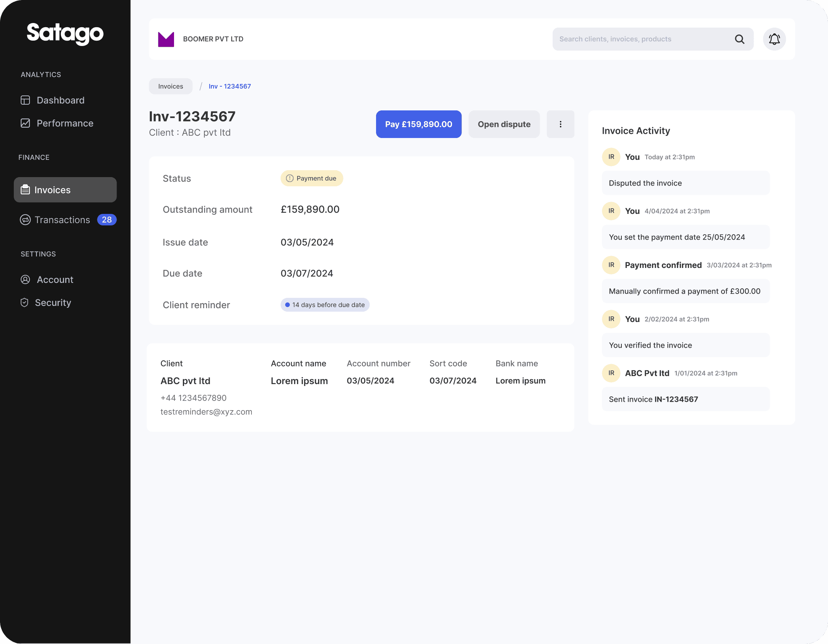Click the Satago logo

[65, 34]
